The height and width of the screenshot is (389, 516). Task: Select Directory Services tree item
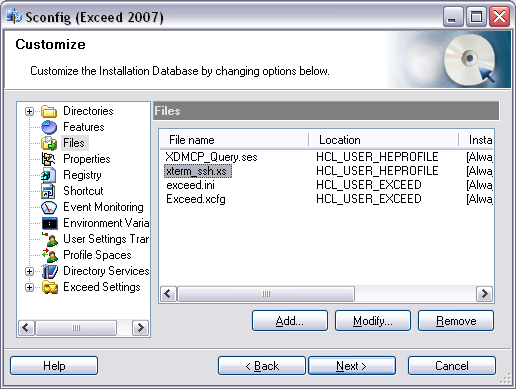click(x=106, y=271)
